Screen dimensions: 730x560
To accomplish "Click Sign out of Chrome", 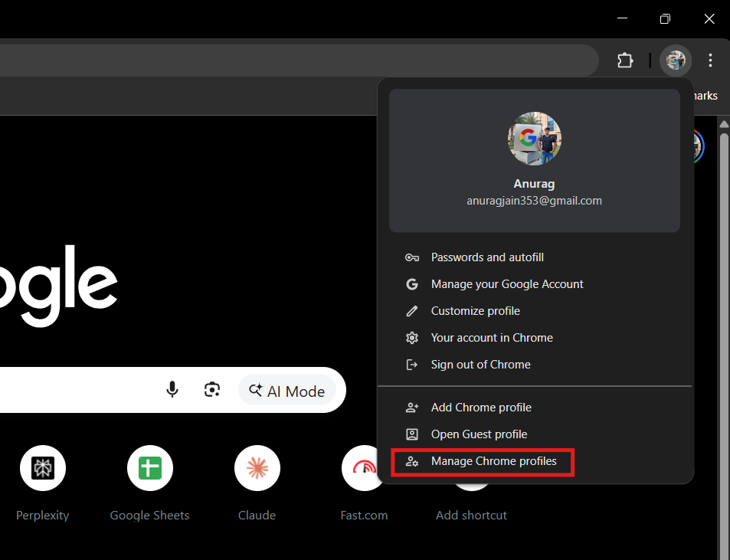I will click(480, 364).
